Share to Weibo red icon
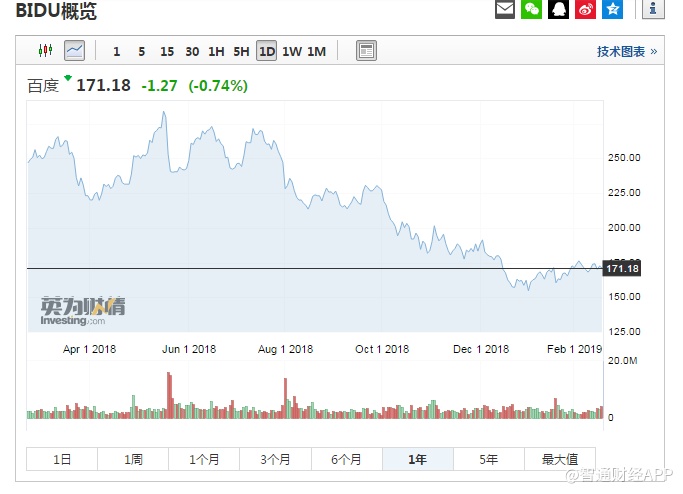The image size is (683, 494). (x=585, y=9)
